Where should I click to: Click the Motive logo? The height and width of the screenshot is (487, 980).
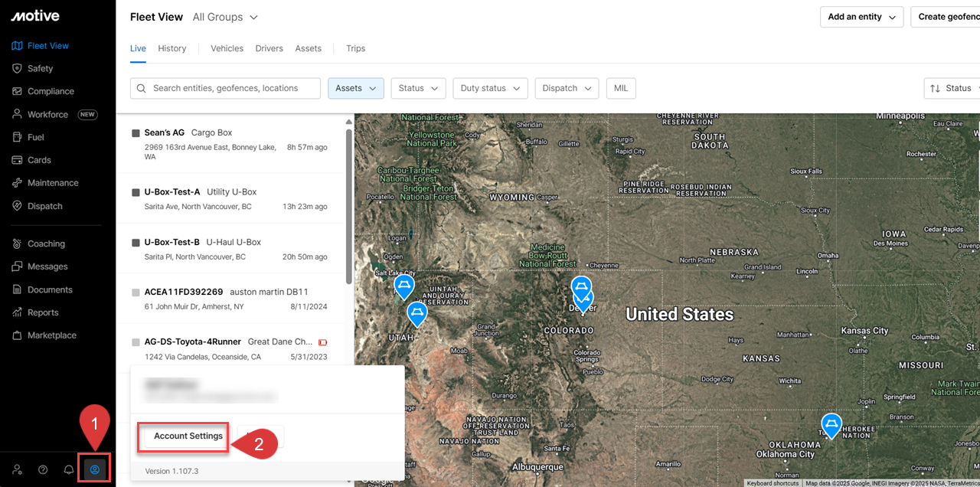coord(35,16)
